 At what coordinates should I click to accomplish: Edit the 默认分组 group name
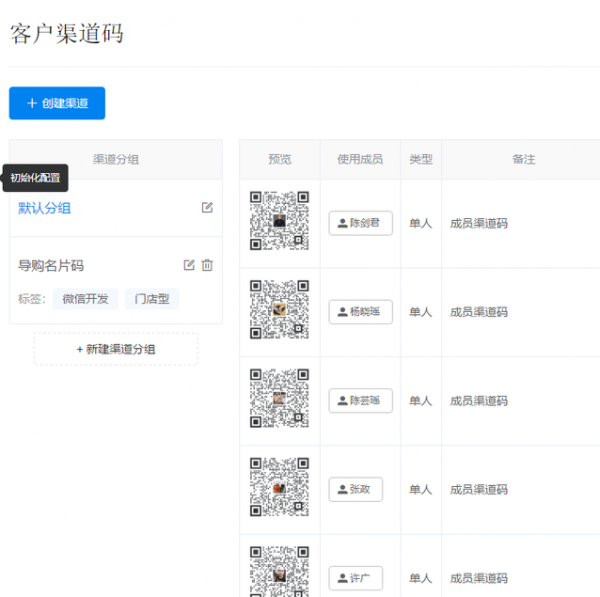coord(207,208)
